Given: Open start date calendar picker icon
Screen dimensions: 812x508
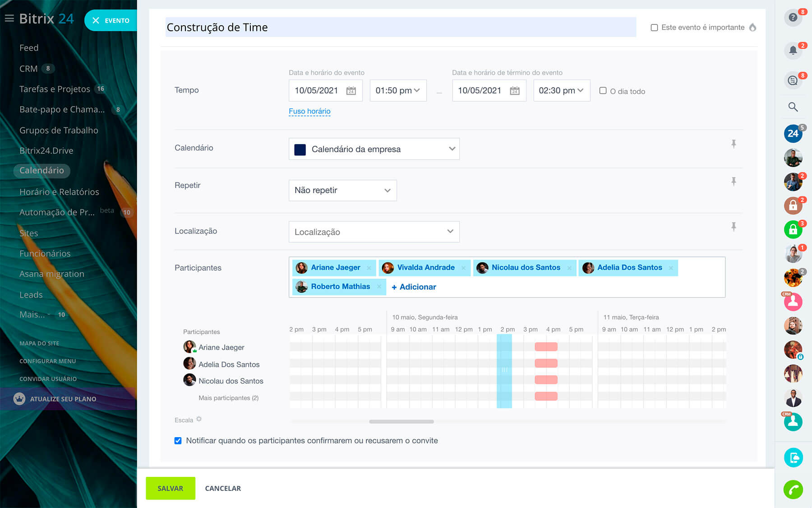Looking at the screenshot, I should tap(351, 91).
